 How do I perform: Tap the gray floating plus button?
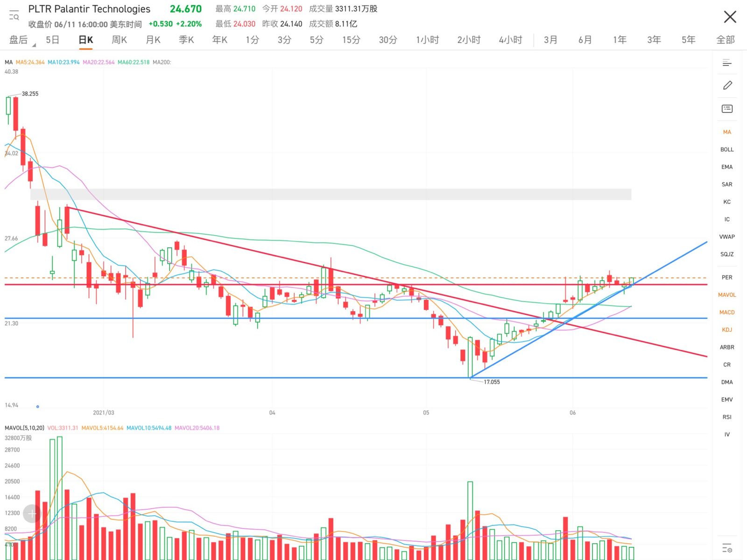pos(32,514)
